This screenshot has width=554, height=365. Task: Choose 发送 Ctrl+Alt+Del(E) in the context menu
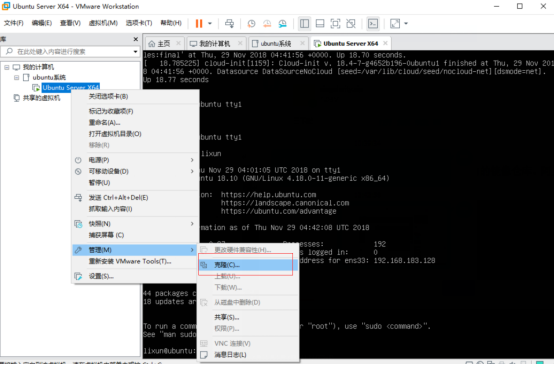pyautogui.click(x=135, y=198)
